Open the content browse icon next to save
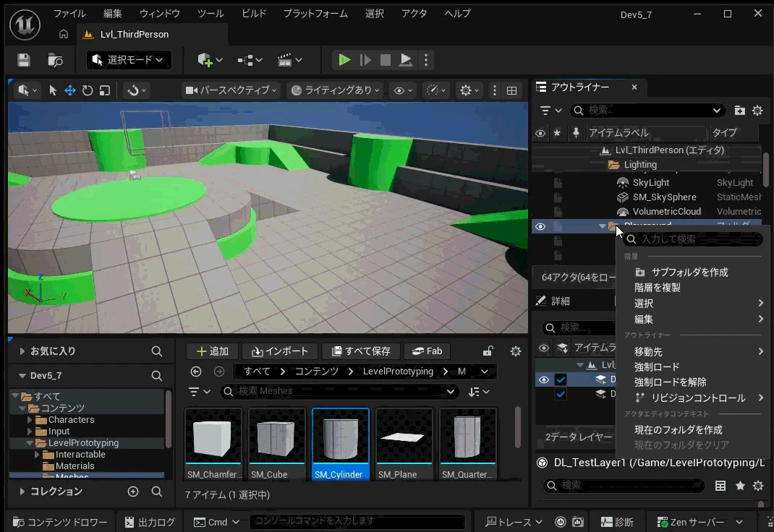This screenshot has width=774, height=532. 55,60
